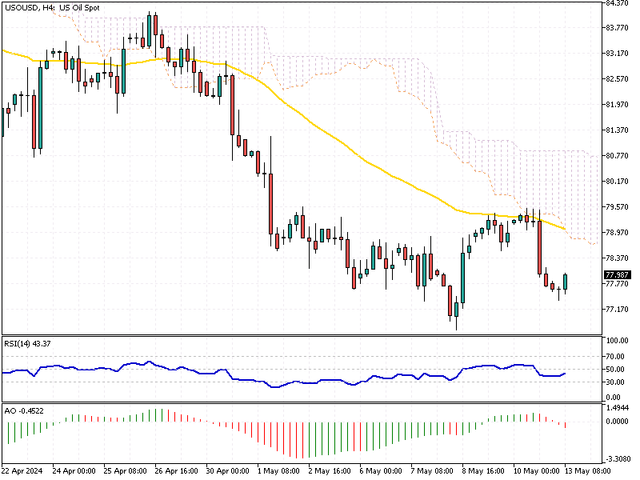
Task: Click the 77.170 price axis value
Action: (x=617, y=309)
